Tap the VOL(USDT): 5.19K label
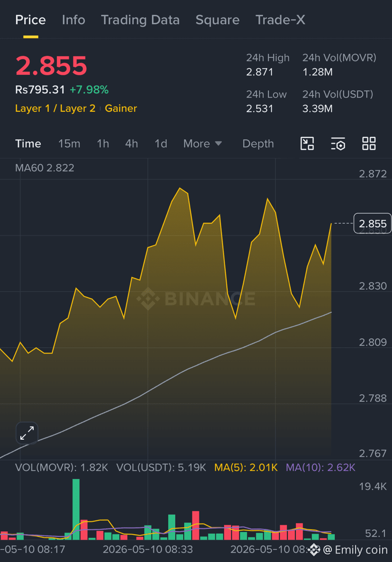392x562 pixels. click(161, 467)
